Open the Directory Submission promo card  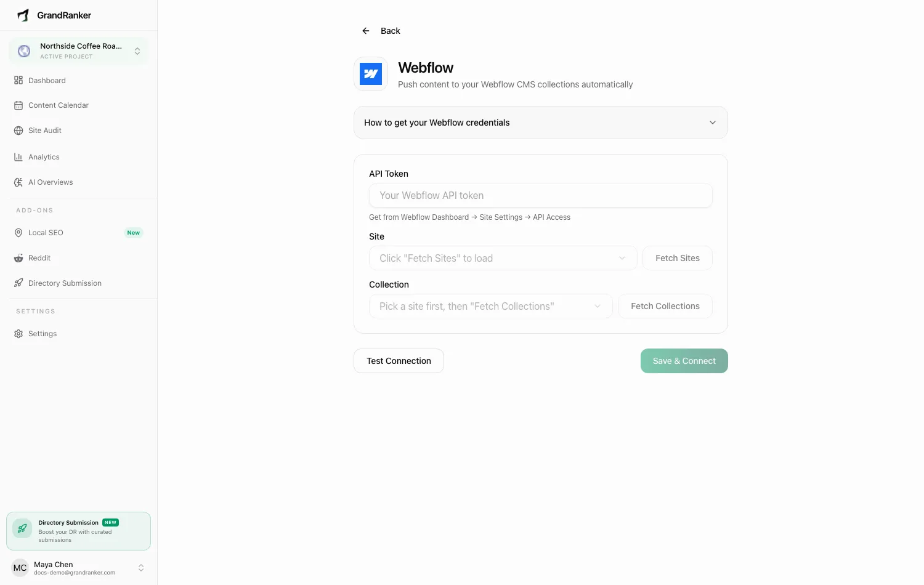point(78,531)
